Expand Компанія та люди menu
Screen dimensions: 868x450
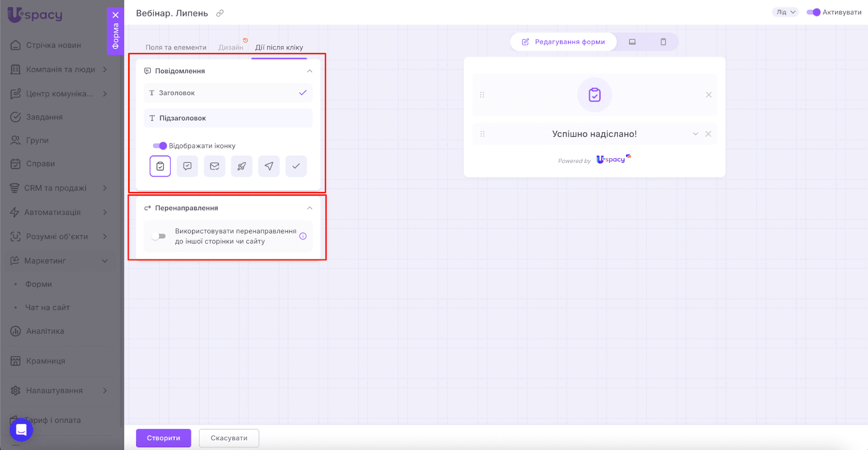(105, 69)
